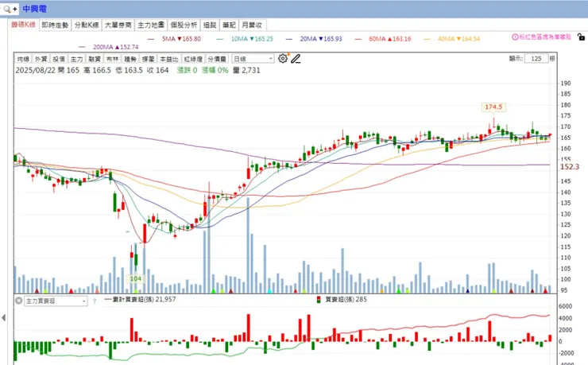The image size is (588, 365).
Task: Open the 月營收 tab
Action: point(252,25)
